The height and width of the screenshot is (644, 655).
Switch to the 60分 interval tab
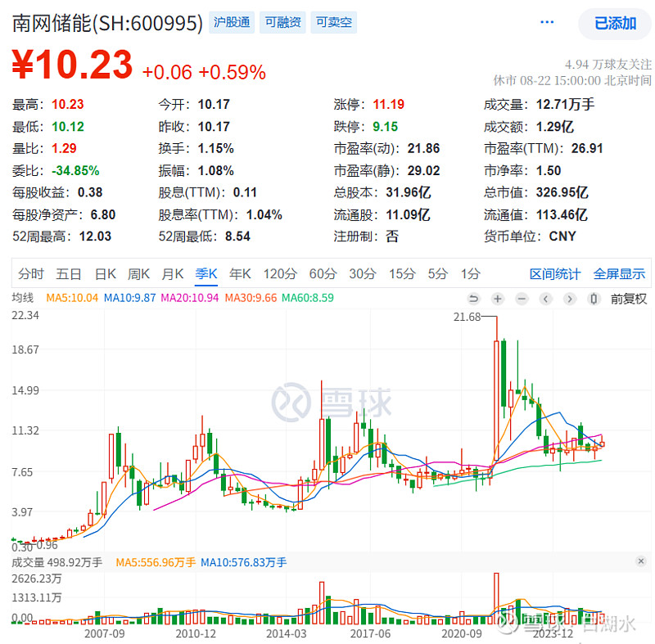tap(323, 274)
